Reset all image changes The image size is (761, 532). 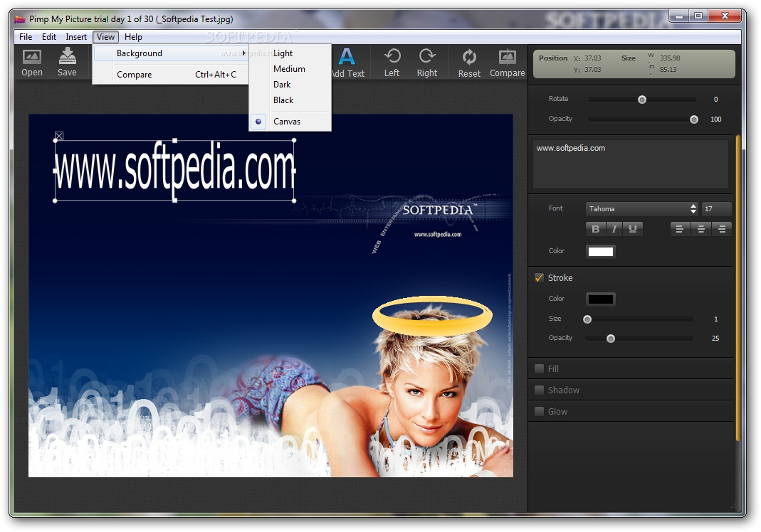[469, 63]
